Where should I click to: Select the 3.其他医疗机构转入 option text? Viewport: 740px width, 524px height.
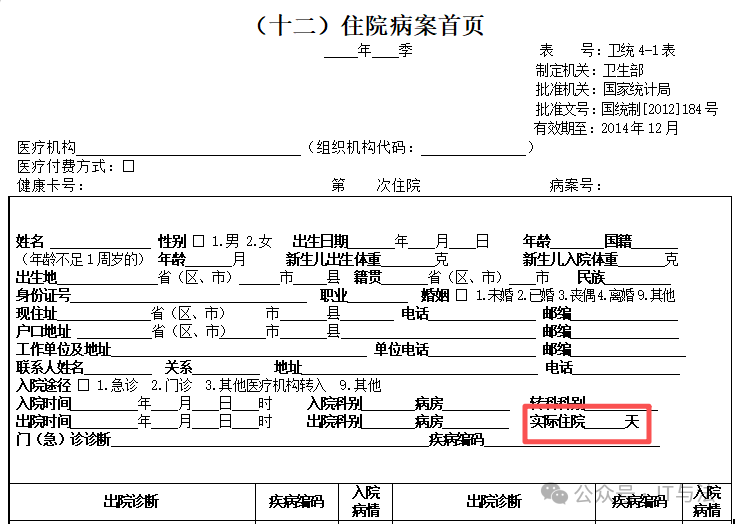point(266,386)
